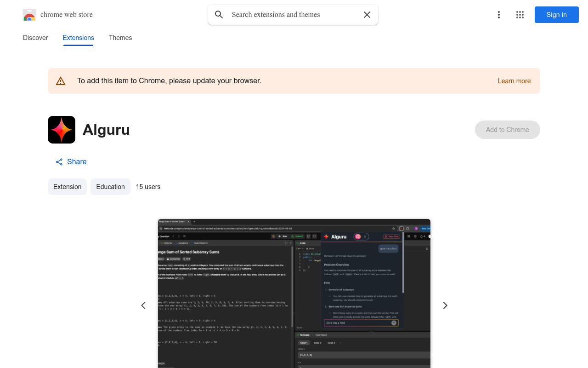Image resolution: width=588 pixels, height=368 pixels.
Task: Click the 15 users text
Action: coord(148,187)
